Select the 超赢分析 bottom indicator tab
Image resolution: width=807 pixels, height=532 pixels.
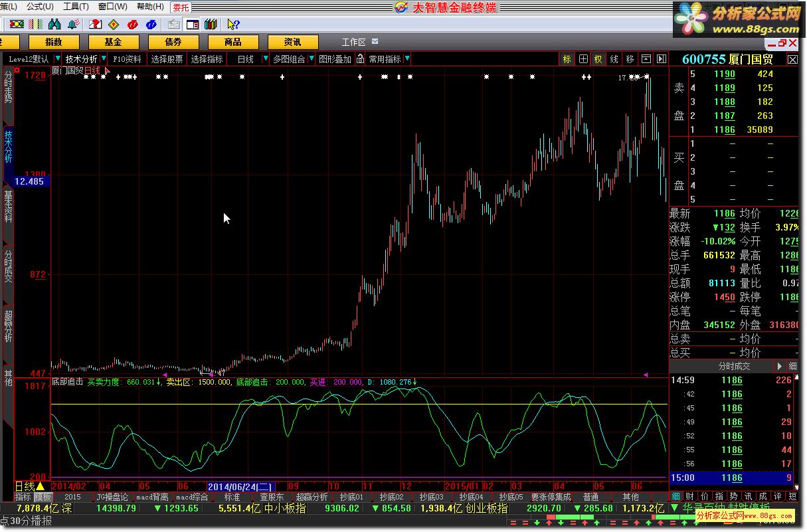(312, 497)
